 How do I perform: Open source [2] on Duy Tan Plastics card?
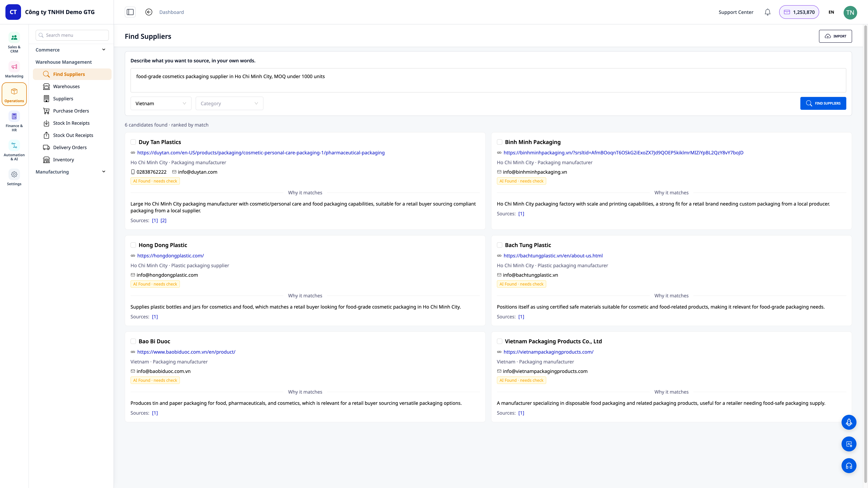(163, 221)
